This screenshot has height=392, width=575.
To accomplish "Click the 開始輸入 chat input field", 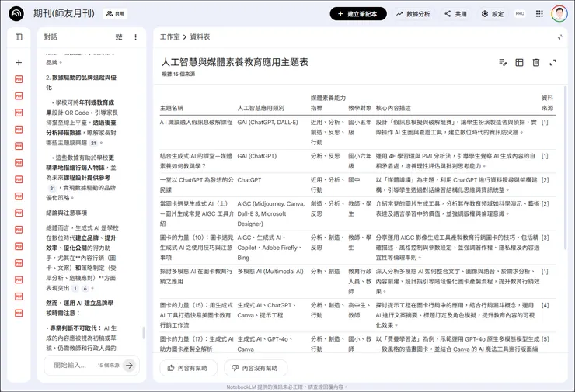I will tap(70, 365).
